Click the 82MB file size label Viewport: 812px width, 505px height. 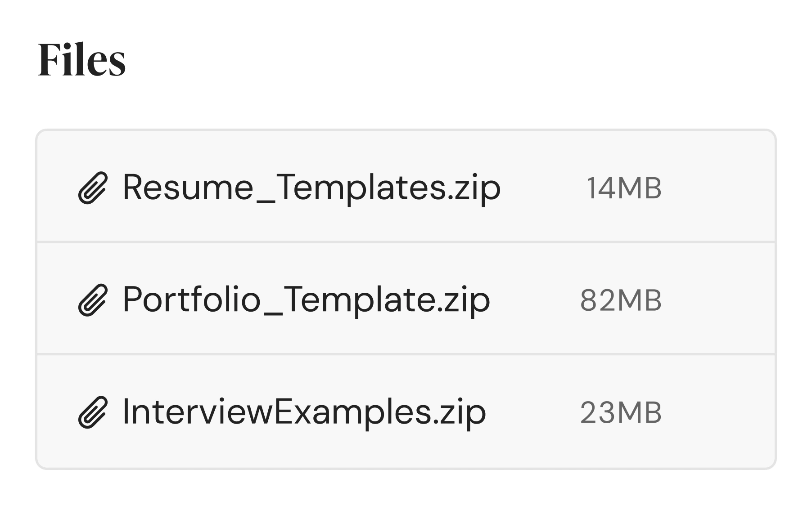pyautogui.click(x=621, y=300)
